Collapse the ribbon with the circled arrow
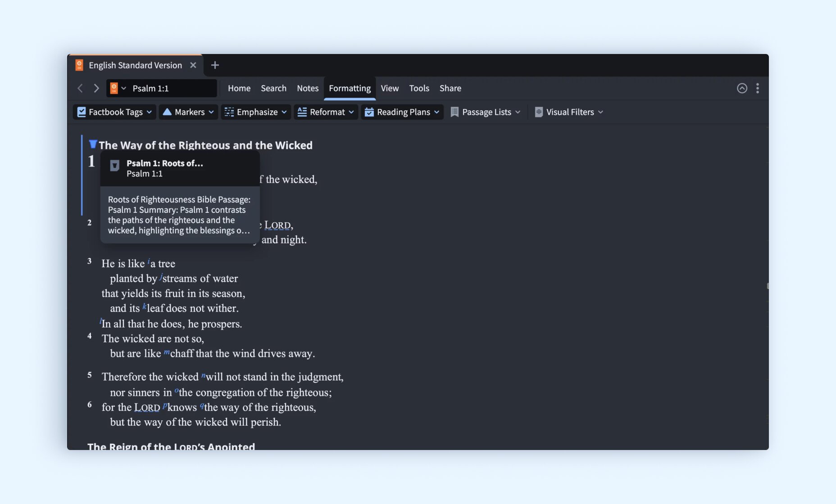Viewport: 836px width, 504px height. (x=742, y=88)
